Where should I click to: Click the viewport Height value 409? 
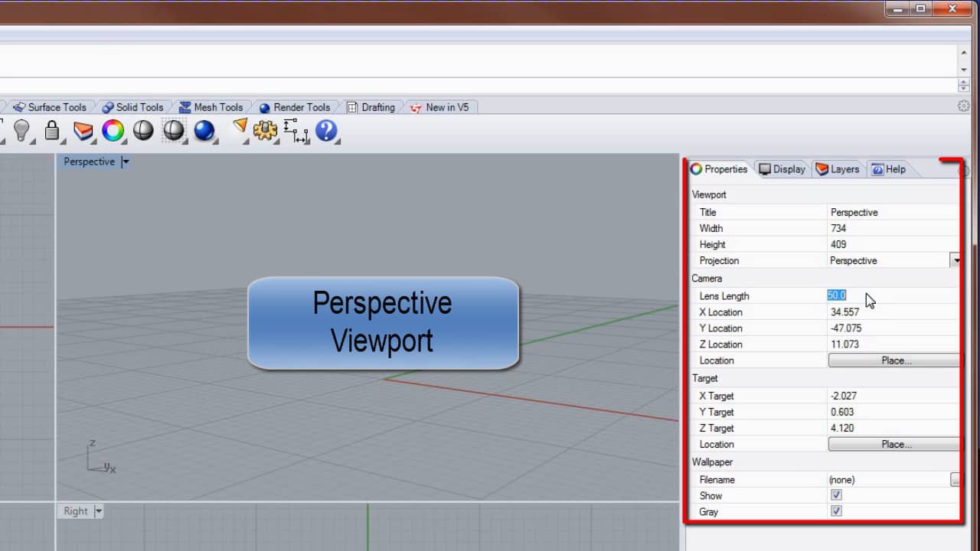[x=838, y=245]
